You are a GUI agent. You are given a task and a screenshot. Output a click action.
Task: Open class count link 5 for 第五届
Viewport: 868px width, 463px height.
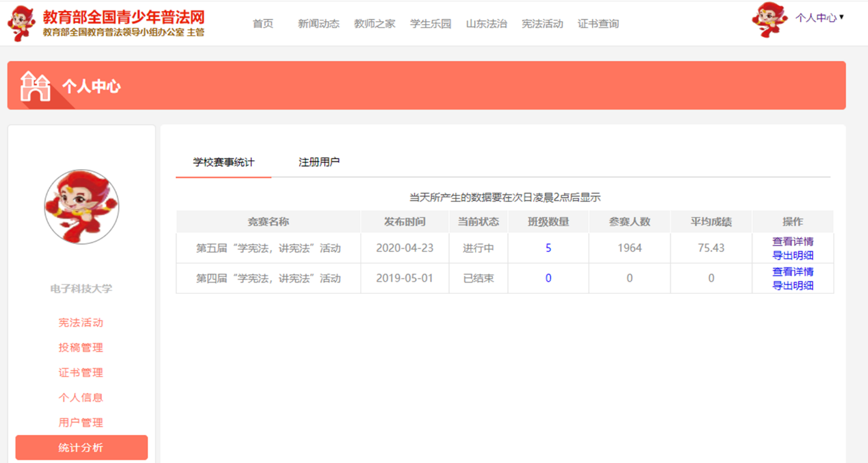coord(548,248)
